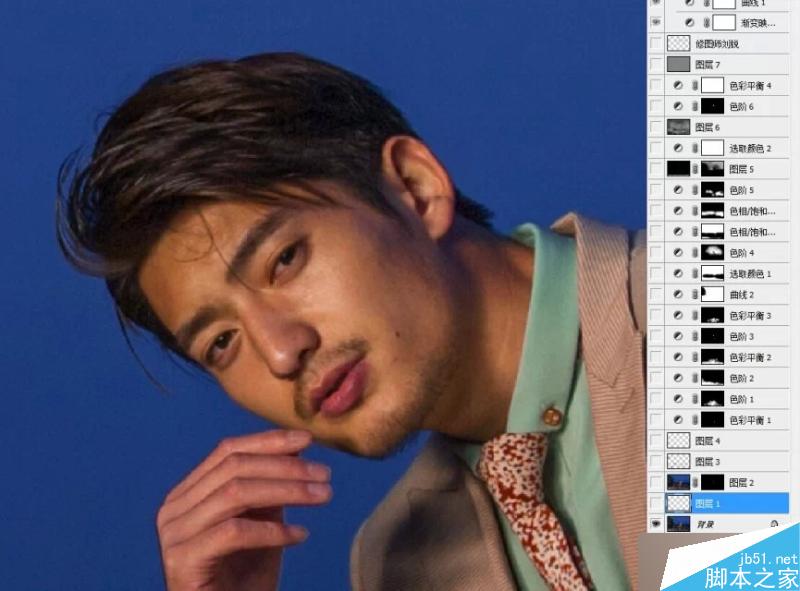Click the mask link icon of 图层 5

click(695, 169)
